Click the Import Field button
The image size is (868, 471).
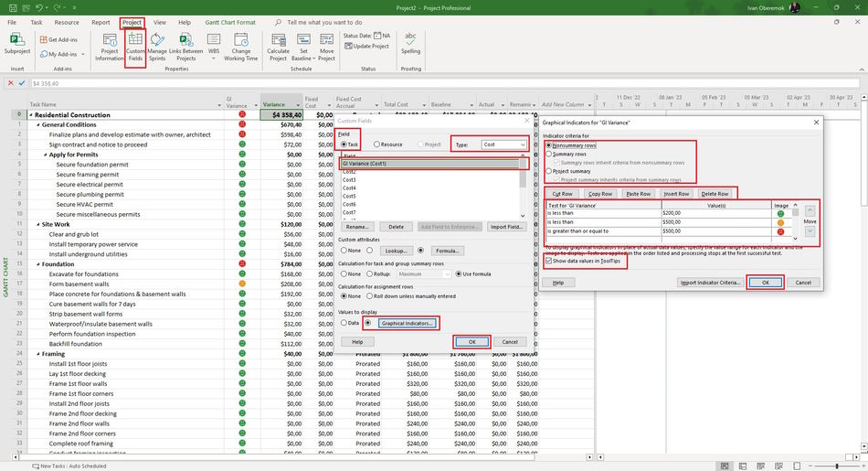tap(506, 227)
